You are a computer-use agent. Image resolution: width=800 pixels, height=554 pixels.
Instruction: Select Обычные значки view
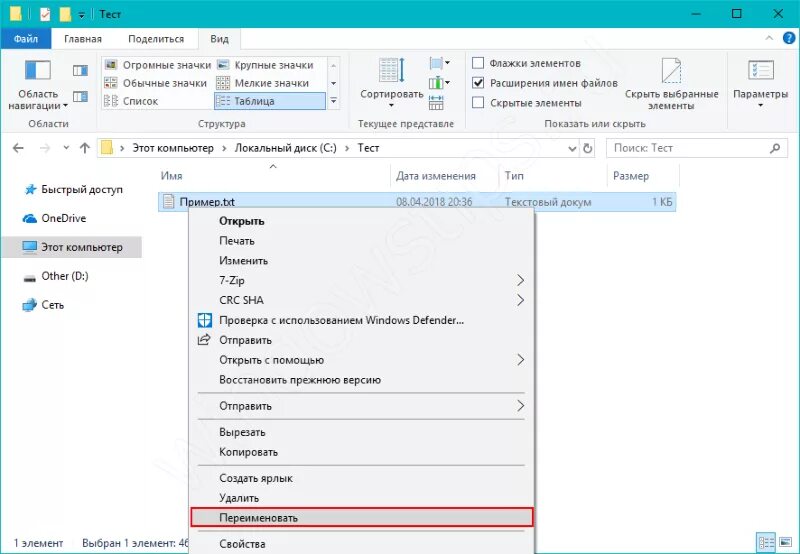pyautogui.click(x=156, y=83)
